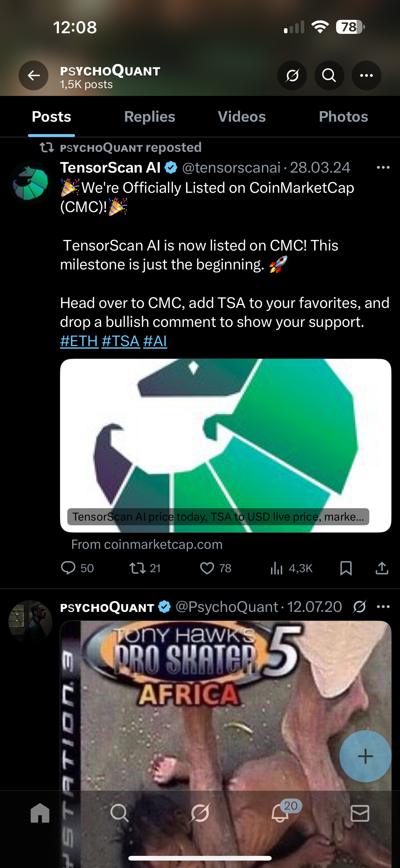
Task: Open TensorScan AI post options menu
Action: click(x=383, y=167)
